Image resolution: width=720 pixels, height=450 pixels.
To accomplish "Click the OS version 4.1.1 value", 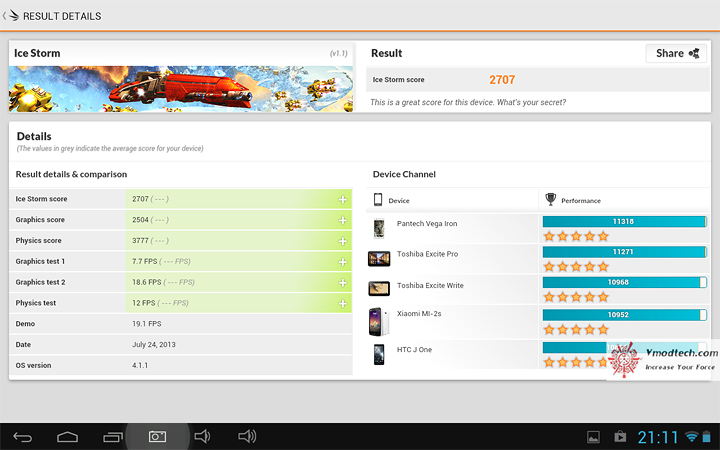I will coord(140,366).
